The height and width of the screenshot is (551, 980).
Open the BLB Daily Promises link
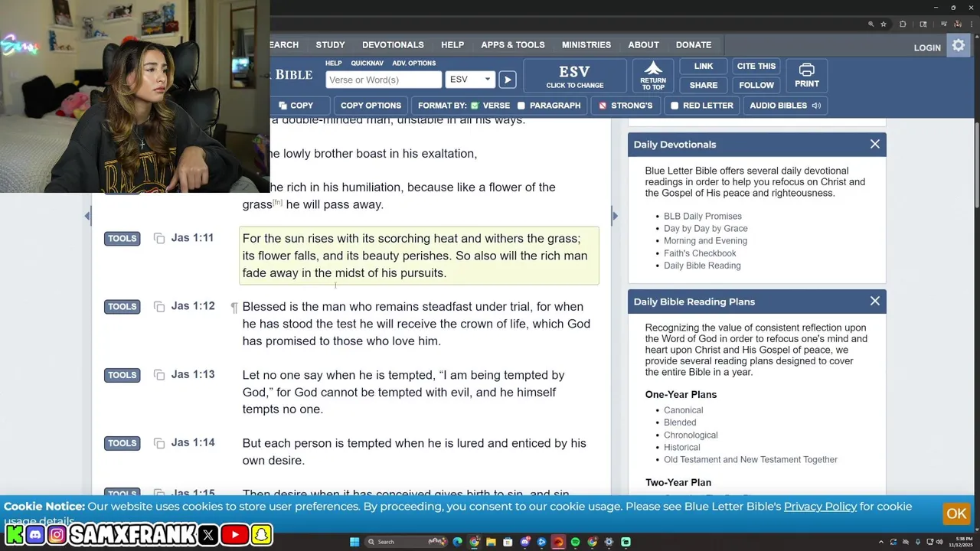pyautogui.click(x=703, y=216)
